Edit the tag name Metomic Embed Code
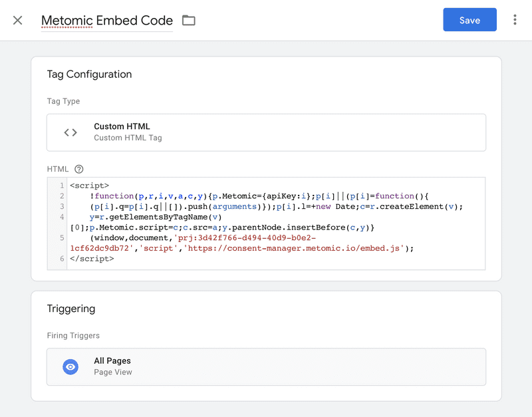 pyautogui.click(x=107, y=21)
